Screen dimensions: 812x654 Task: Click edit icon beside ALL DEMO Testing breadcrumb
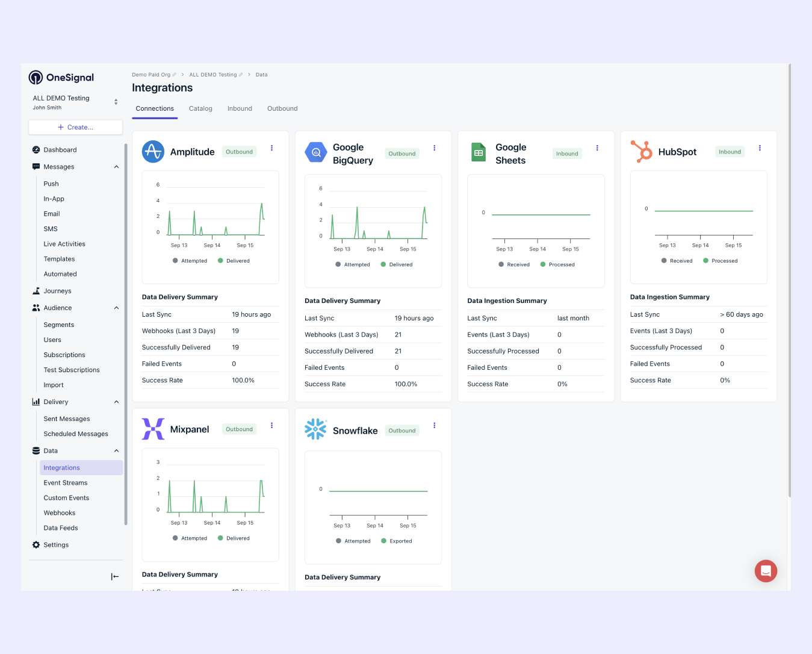pos(241,75)
